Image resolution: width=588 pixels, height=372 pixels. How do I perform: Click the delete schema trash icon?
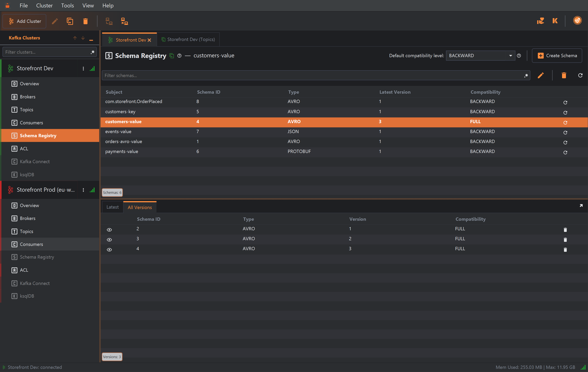pyautogui.click(x=564, y=75)
